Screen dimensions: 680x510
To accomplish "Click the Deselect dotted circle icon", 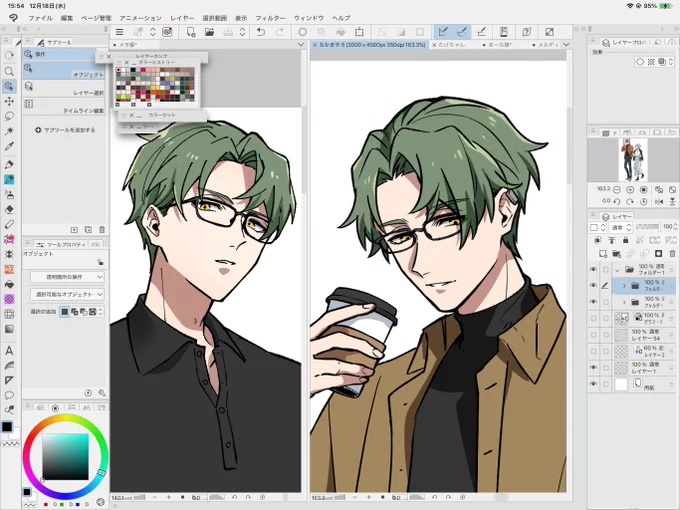I will [302, 32].
